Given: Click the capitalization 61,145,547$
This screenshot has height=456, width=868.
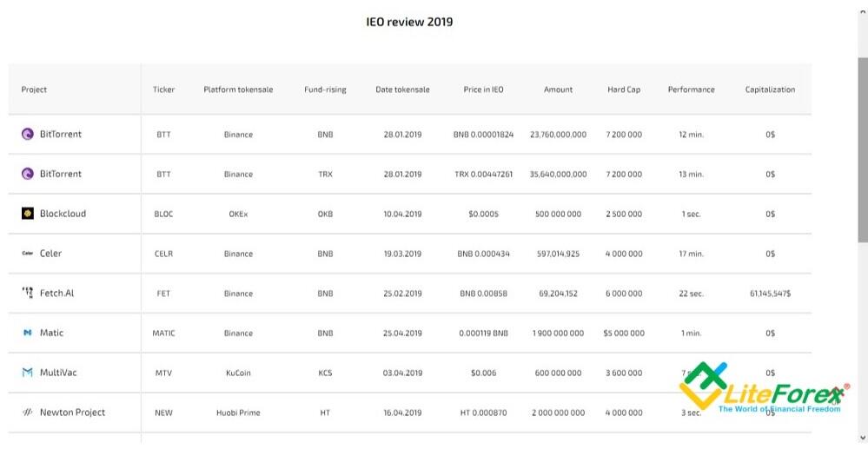Looking at the screenshot, I should pos(770,294).
